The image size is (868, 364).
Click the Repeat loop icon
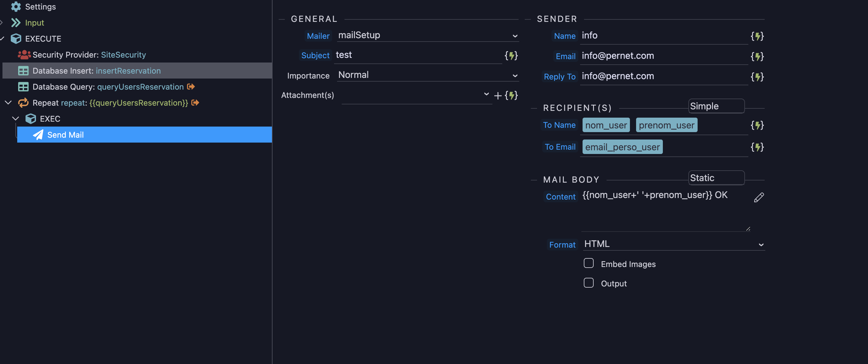[x=23, y=103]
